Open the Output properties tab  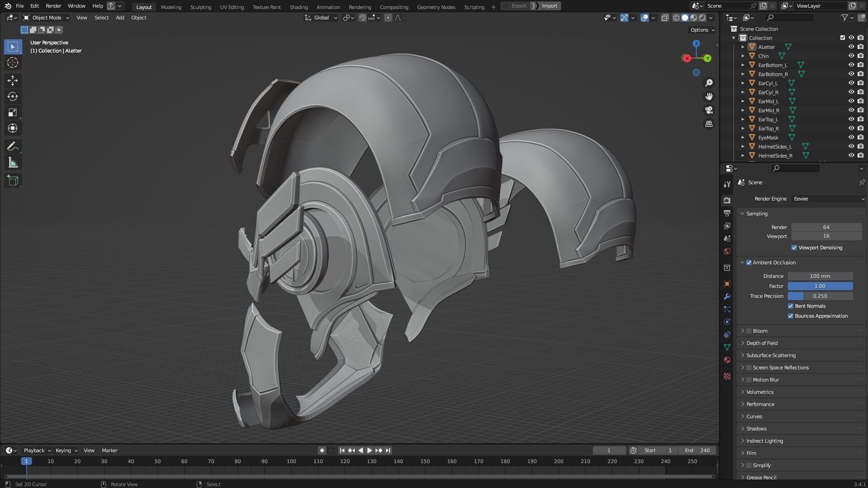point(727,213)
